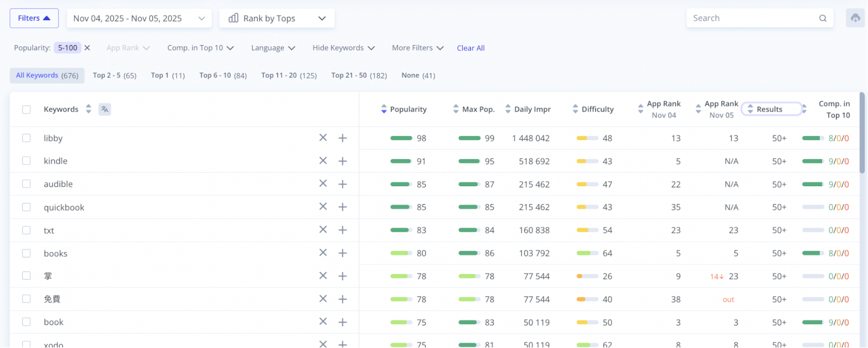Sort the Keywords column

tap(88, 109)
